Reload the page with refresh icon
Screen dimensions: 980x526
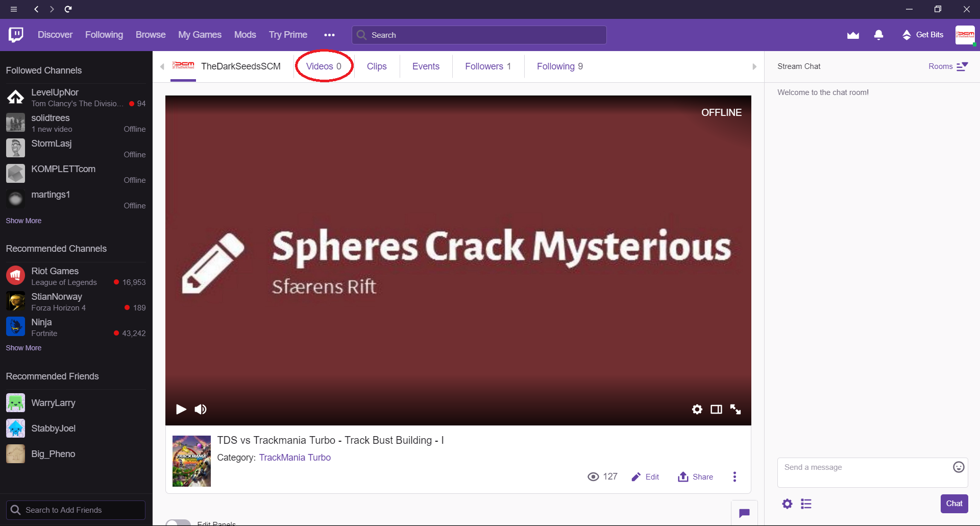pos(68,9)
